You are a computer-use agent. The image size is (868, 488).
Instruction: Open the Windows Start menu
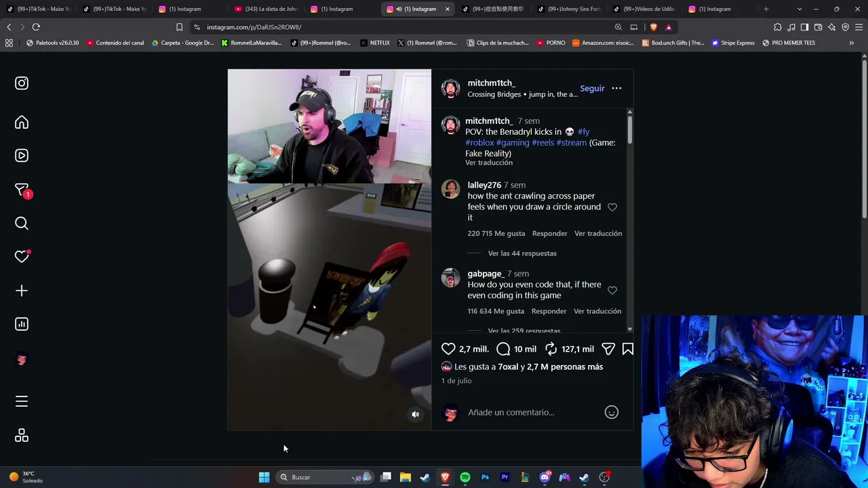coord(264,477)
